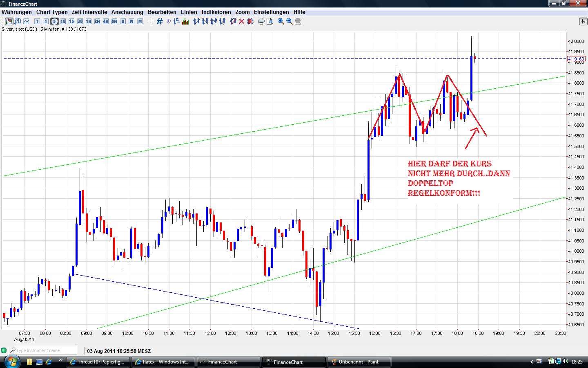
Task: Zoom in with the plus magnifier
Action: point(281,21)
